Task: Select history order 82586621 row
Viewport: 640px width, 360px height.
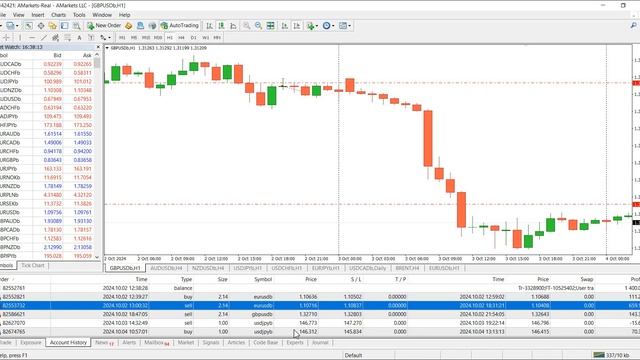Action: (320, 314)
